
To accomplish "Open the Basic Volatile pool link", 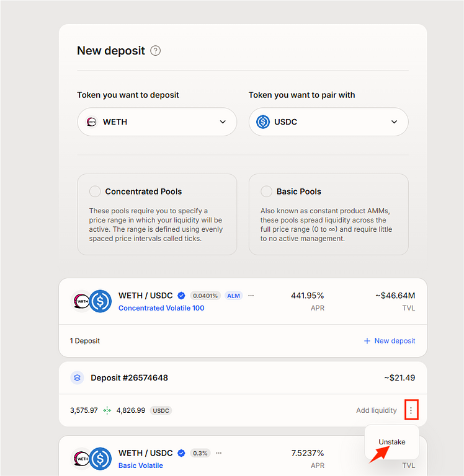I will 141,465.
